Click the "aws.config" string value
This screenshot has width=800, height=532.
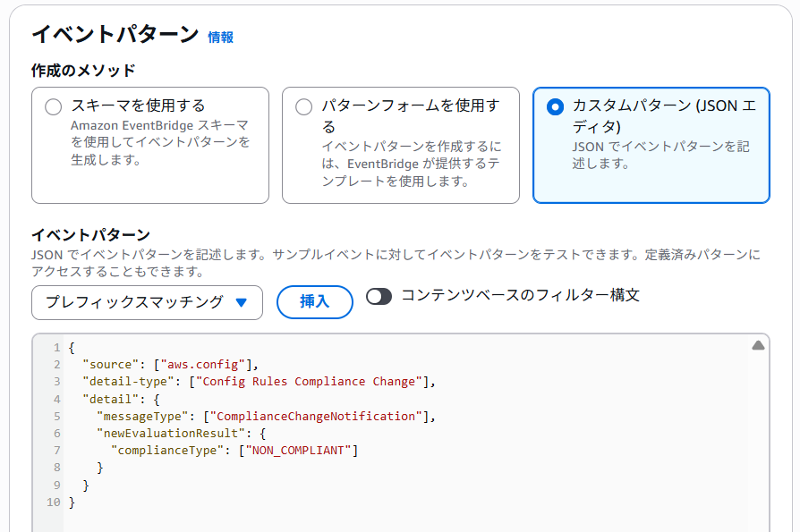point(203,364)
